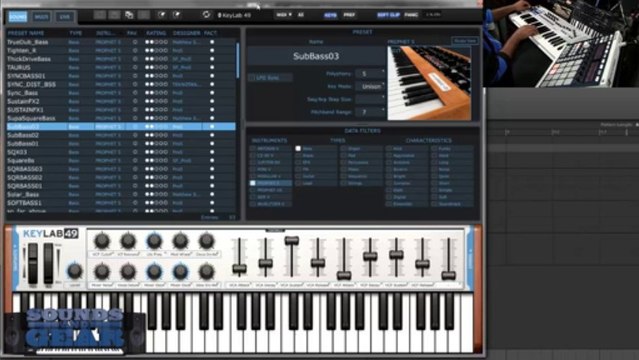Screen dimensions: 639x360
Task: Click the VCA Sustain fader
Action: [x=291, y=240]
